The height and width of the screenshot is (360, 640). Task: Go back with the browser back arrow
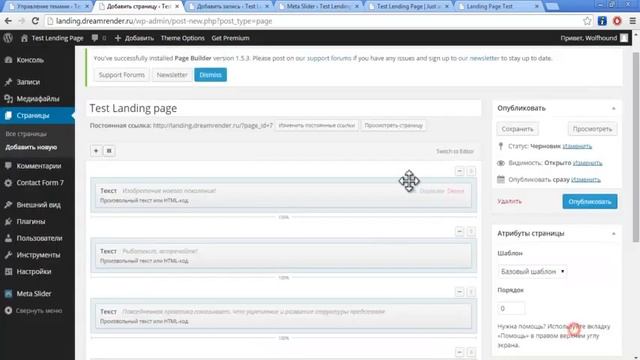[x=8, y=21]
